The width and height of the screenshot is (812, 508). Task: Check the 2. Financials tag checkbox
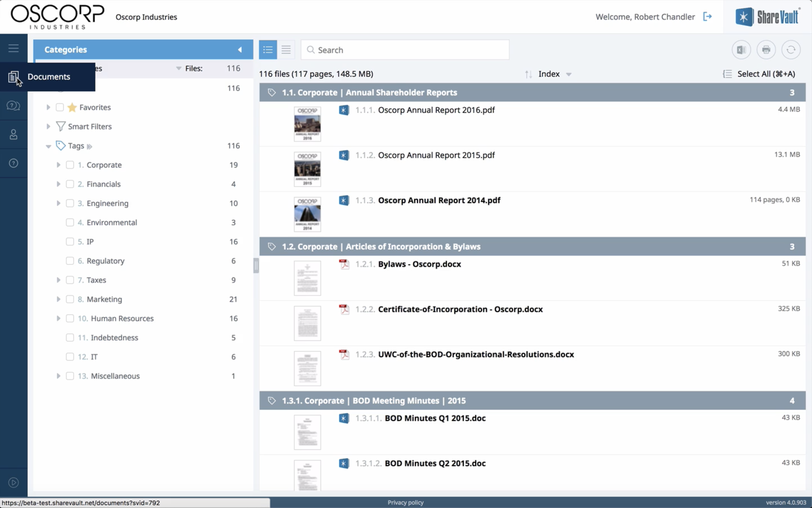pyautogui.click(x=70, y=184)
